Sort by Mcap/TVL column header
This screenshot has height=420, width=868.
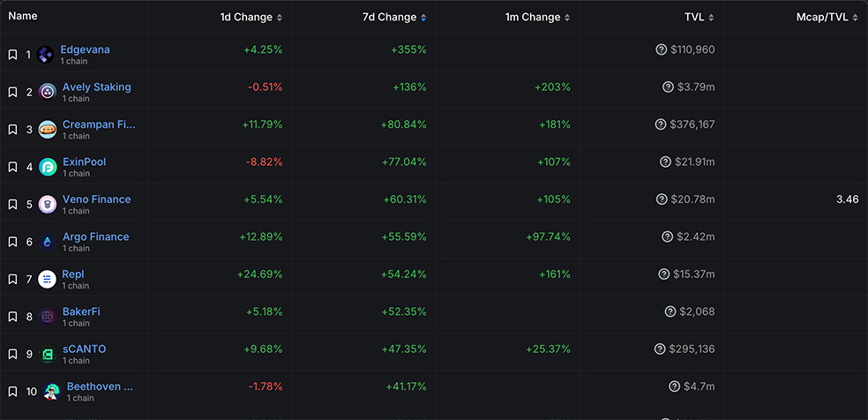827,18
